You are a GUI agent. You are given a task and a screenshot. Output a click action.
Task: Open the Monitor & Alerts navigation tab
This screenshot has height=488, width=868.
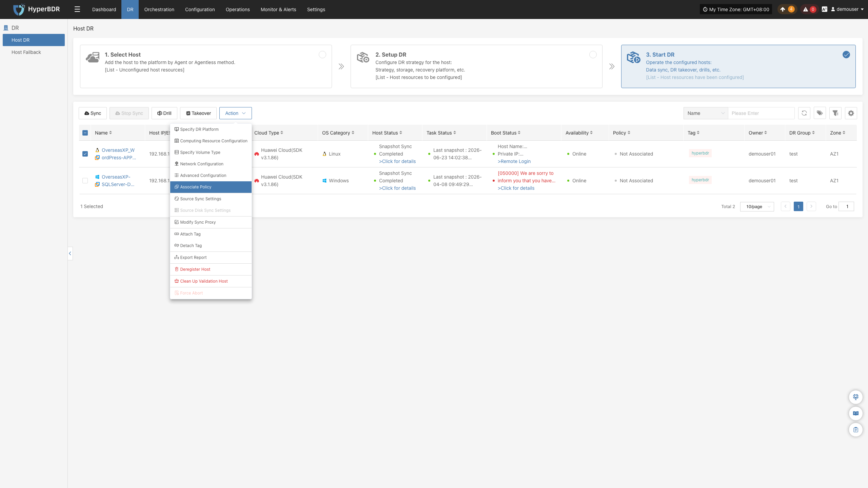[278, 9]
